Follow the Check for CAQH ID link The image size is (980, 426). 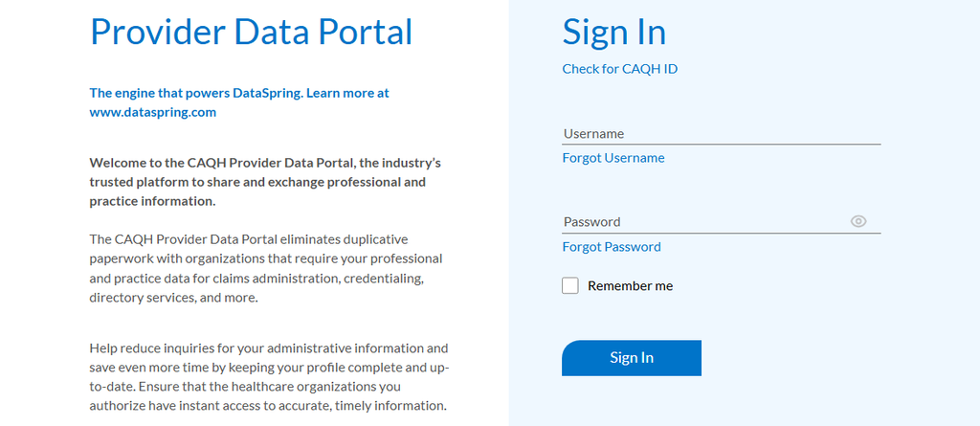coord(619,69)
